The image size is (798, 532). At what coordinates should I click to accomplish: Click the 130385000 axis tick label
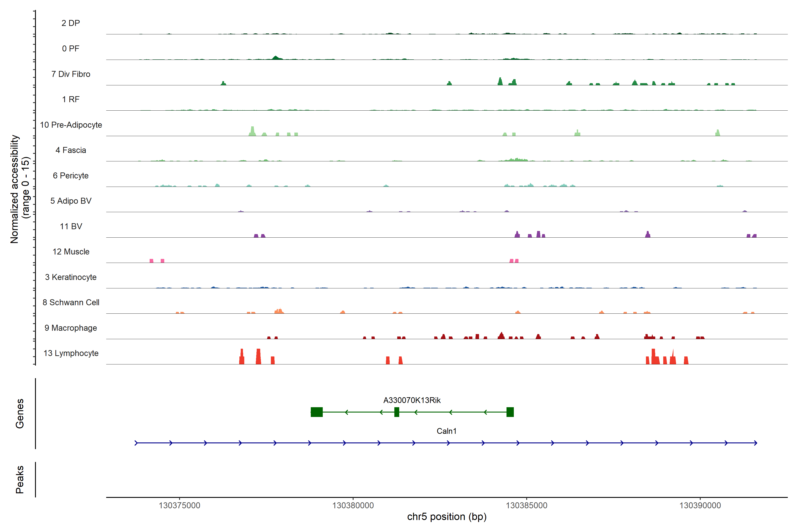pos(527,506)
